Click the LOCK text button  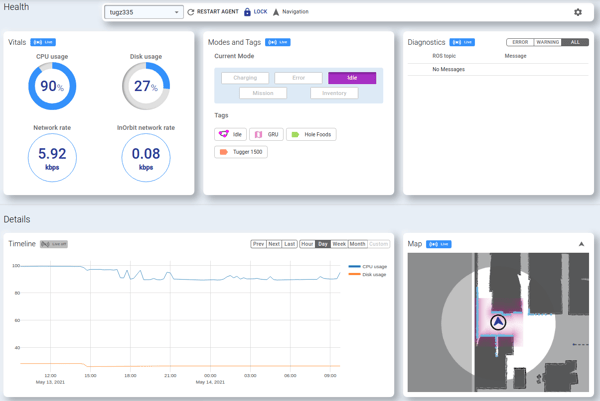pos(260,12)
